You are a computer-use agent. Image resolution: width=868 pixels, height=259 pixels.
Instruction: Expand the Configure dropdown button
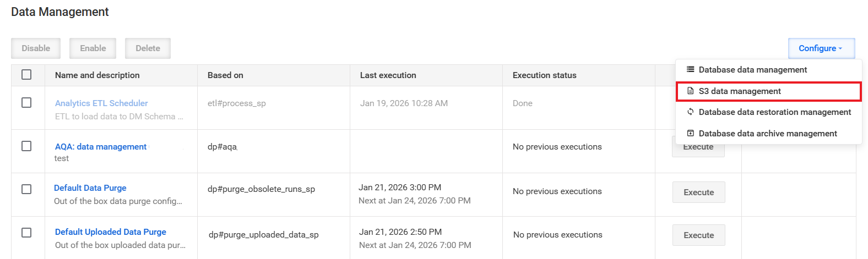point(821,48)
